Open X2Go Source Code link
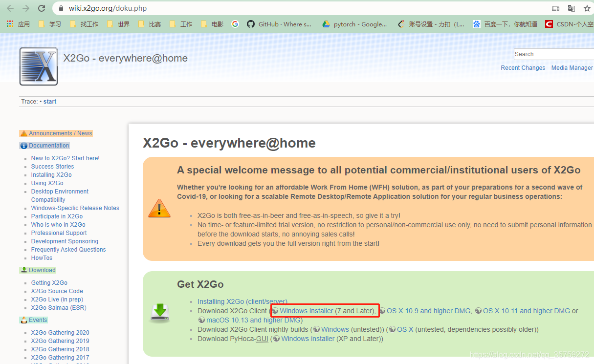Image resolution: width=594 pixels, height=364 pixels. tap(57, 291)
